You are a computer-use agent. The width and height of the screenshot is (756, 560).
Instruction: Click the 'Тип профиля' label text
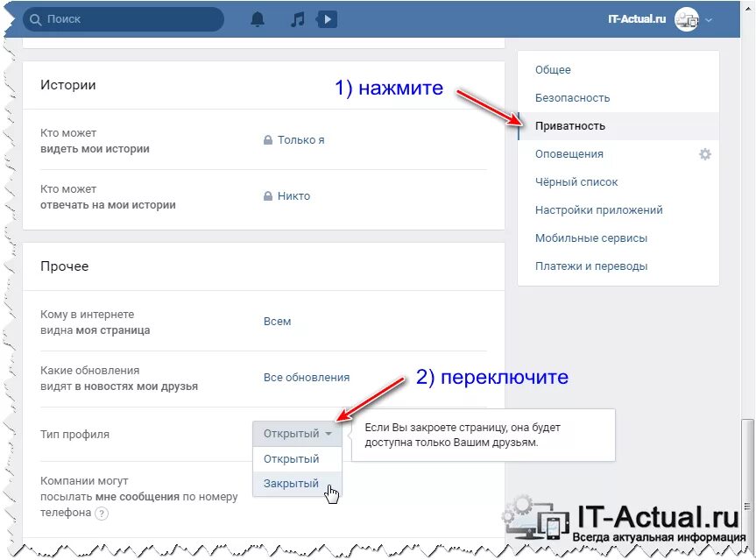pos(74,434)
